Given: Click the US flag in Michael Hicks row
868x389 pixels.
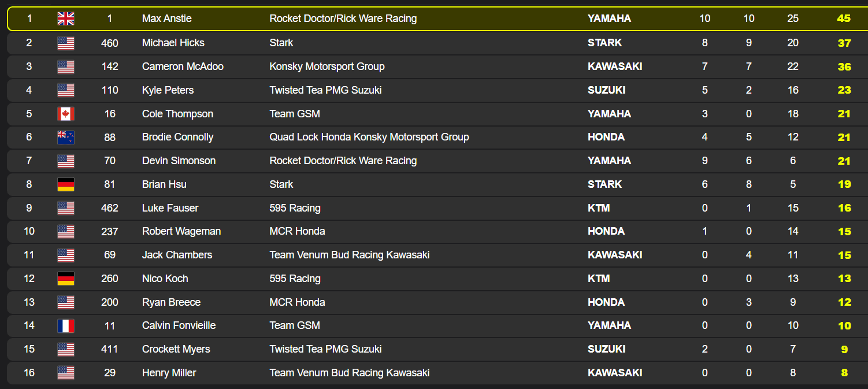Looking at the screenshot, I should (x=66, y=43).
